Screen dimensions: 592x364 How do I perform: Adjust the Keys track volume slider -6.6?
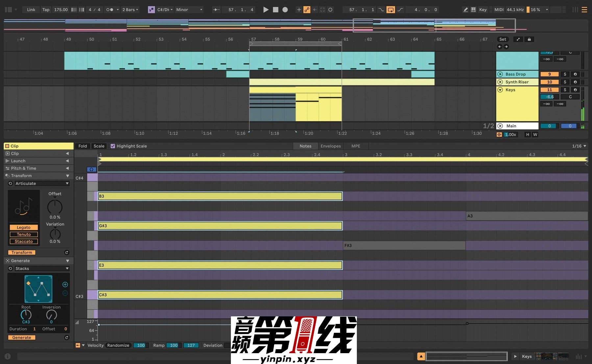coord(549,97)
